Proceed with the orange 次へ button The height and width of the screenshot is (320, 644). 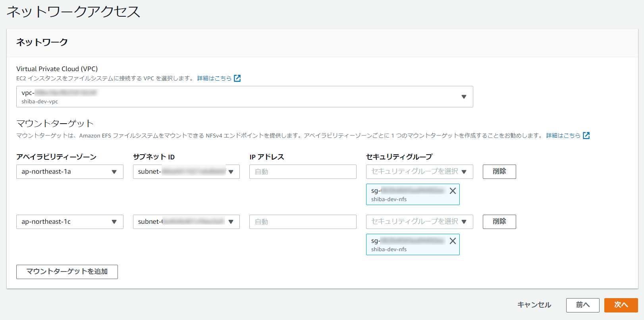click(621, 305)
